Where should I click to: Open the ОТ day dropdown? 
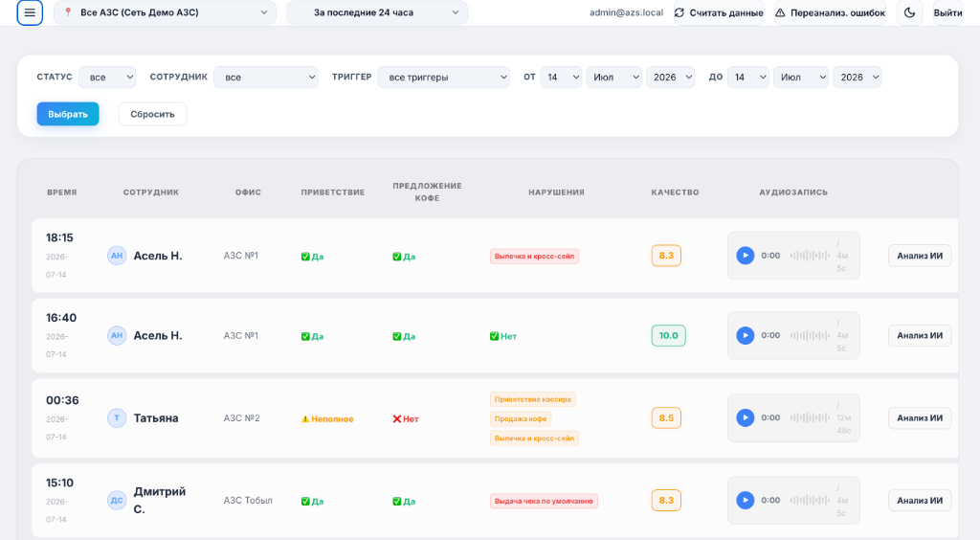point(561,77)
